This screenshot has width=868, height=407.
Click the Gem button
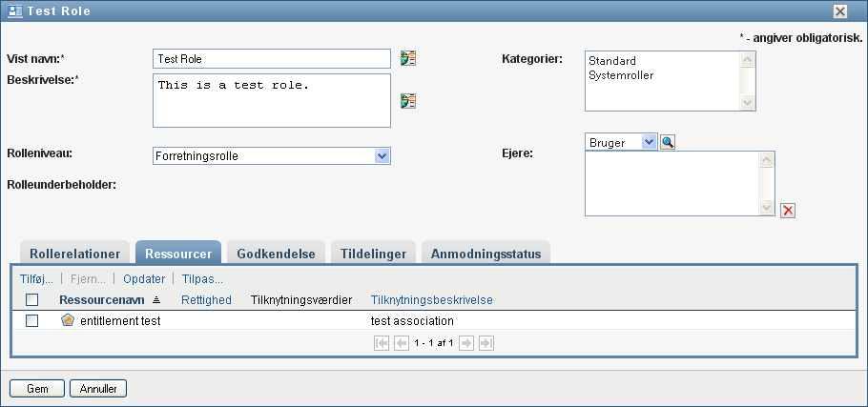[x=36, y=388]
